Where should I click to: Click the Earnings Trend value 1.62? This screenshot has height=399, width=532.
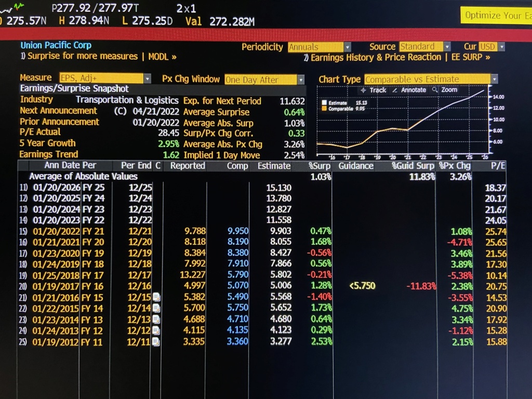[x=171, y=155]
